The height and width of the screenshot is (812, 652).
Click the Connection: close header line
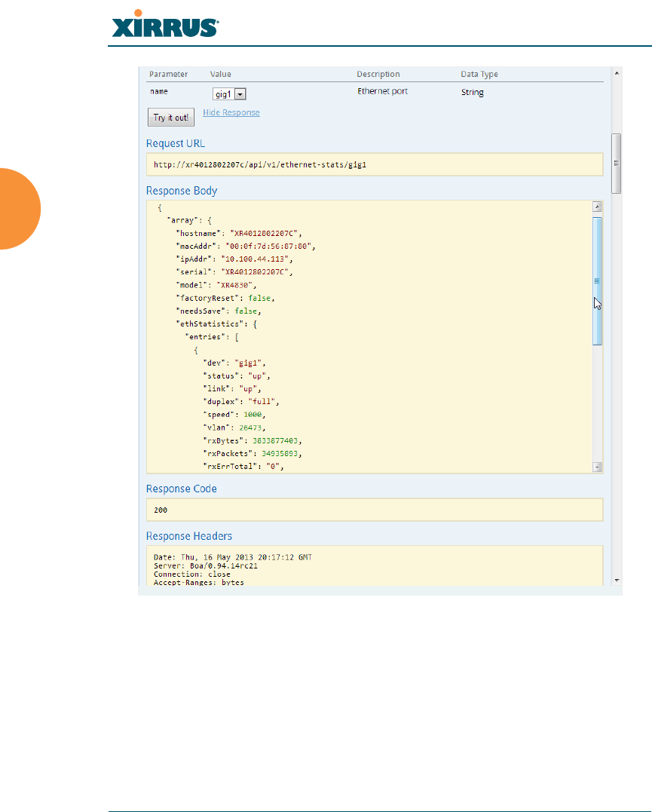(192, 574)
